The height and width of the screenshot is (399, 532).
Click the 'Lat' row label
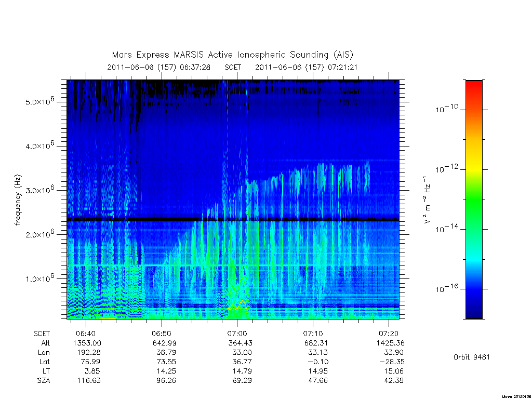pyautogui.click(x=45, y=362)
